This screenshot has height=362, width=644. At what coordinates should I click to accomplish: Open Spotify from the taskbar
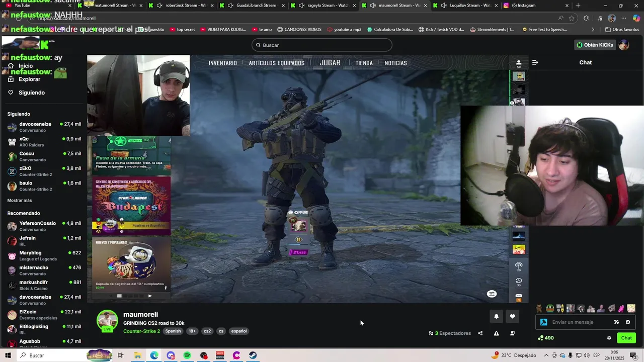[187, 355]
